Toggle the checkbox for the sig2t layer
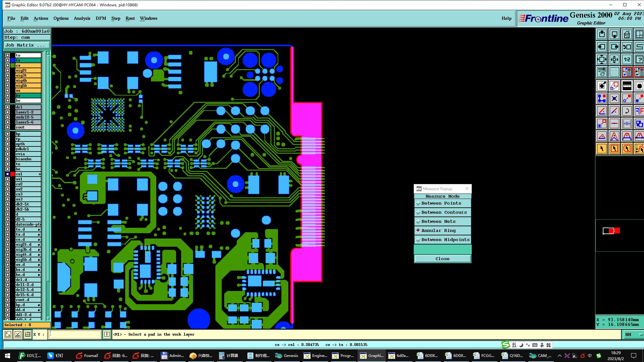The height and width of the screenshot is (362, 644). click(8, 70)
